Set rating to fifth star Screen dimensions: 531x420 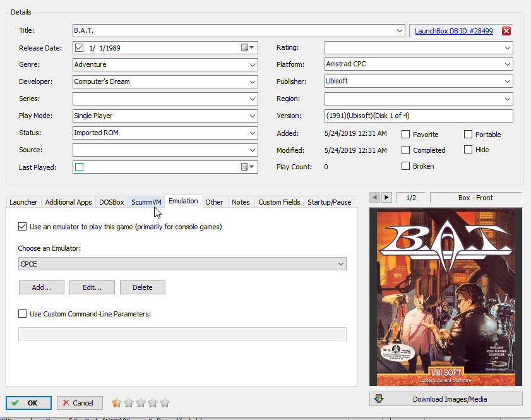coord(165,403)
